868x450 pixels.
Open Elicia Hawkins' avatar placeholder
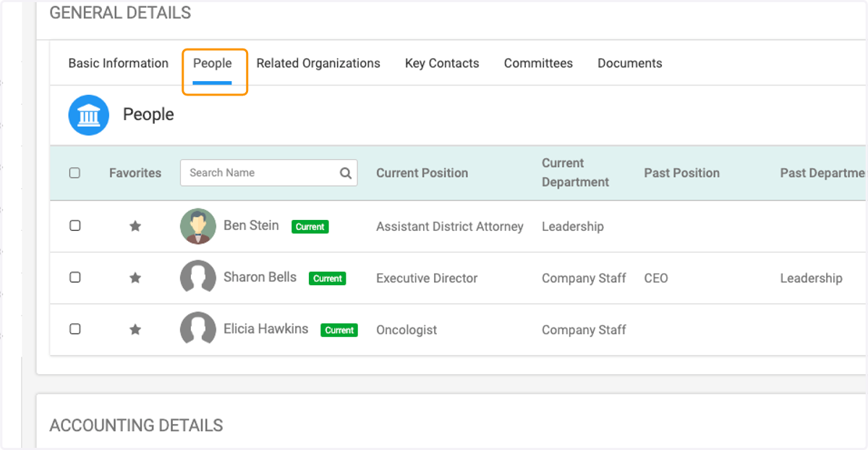[x=198, y=330]
